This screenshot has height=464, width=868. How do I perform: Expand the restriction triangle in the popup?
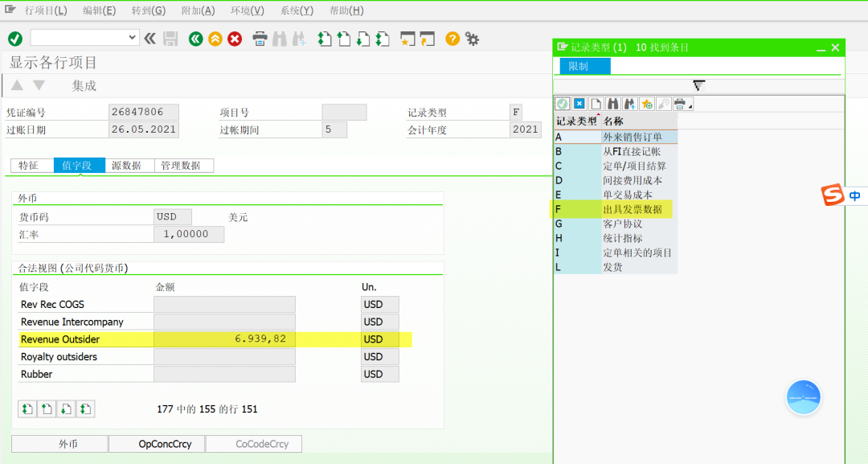698,86
